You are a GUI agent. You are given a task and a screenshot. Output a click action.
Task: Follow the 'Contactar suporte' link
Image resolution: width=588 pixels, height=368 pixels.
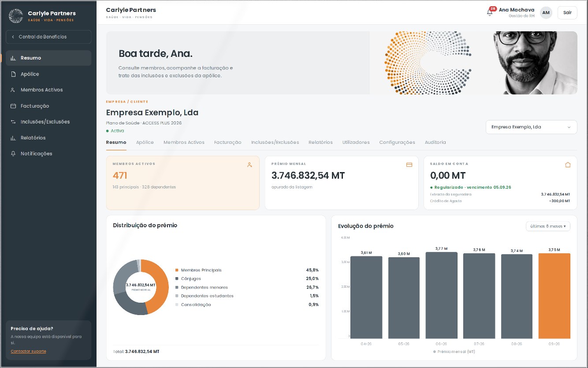28,351
